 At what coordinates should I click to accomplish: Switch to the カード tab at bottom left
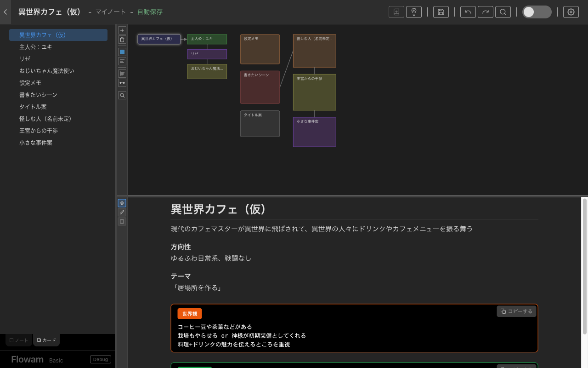[x=46, y=340]
